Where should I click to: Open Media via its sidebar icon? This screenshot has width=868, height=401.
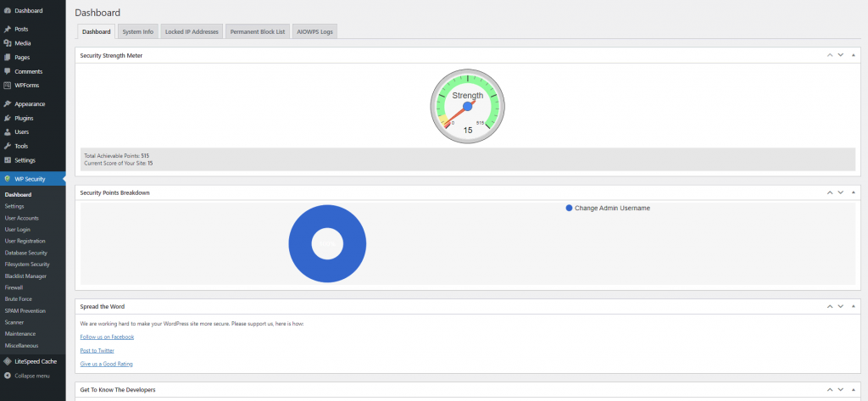click(8, 42)
